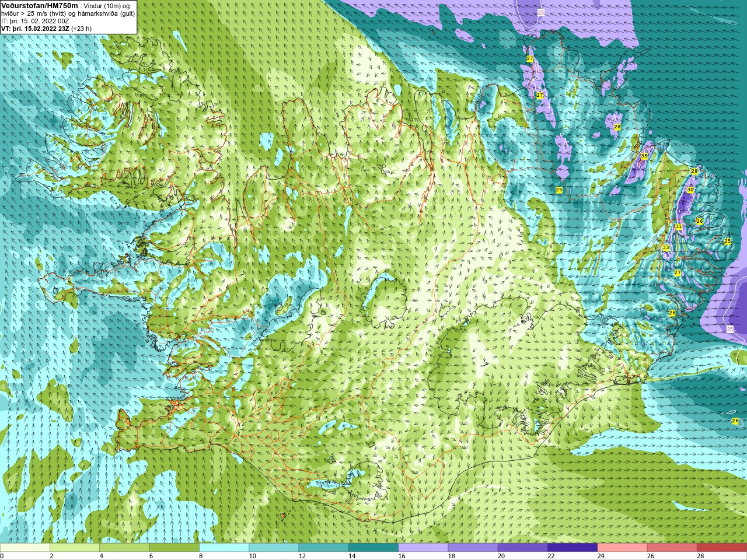Click the legend scale number 20

(x=501, y=556)
